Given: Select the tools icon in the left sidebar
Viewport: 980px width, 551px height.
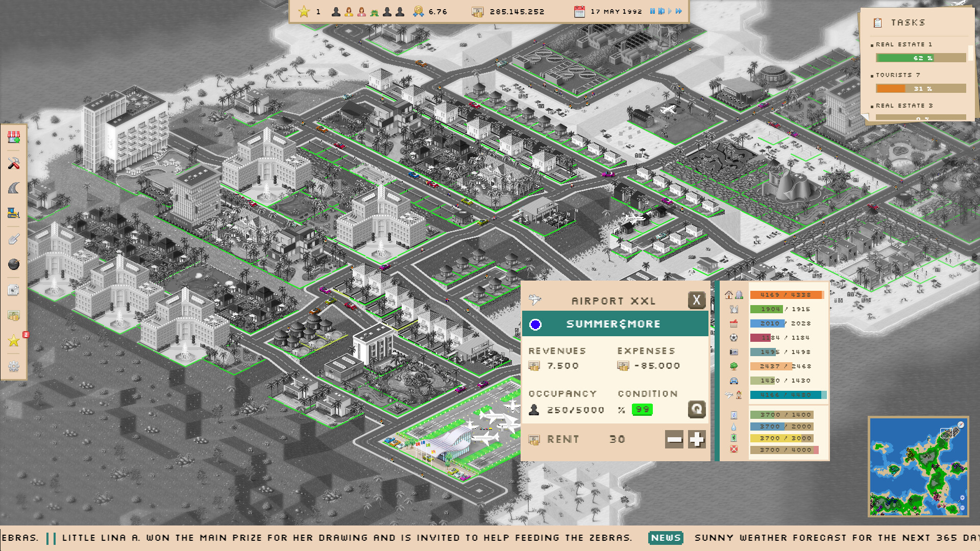Looking at the screenshot, I should click(14, 162).
